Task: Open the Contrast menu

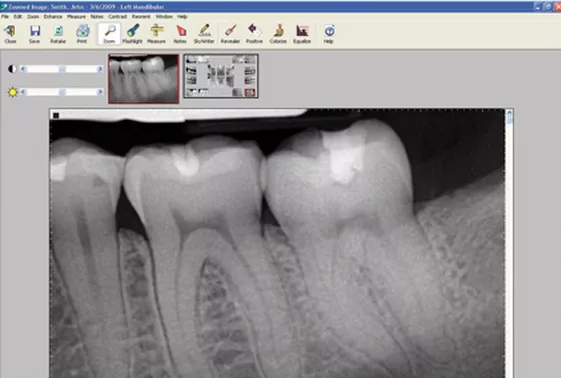Action: pos(117,17)
